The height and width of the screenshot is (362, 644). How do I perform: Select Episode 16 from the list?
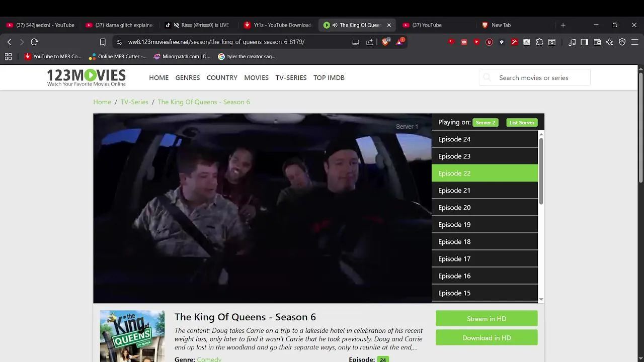[x=485, y=276]
